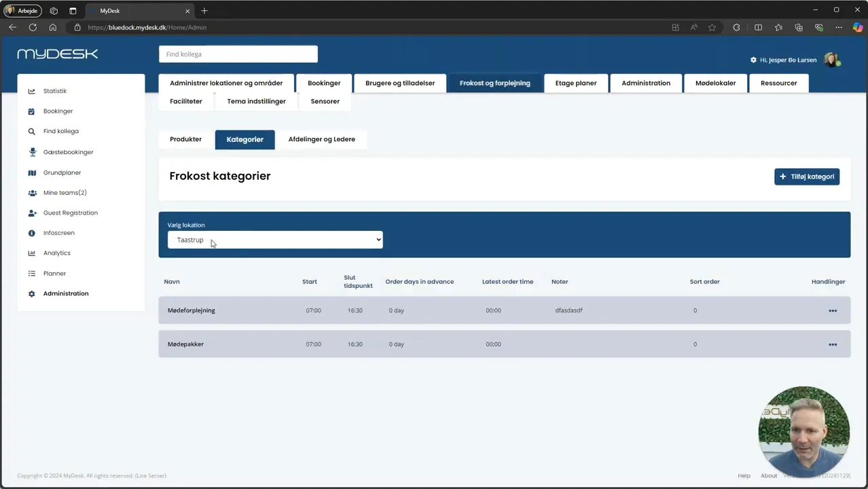Screen dimensions: 868x489
Task: Open the Sensorer tab
Action: click(x=325, y=101)
